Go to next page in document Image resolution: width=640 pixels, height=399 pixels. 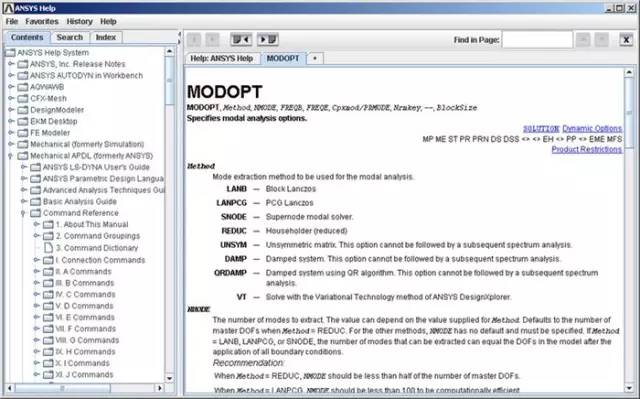(x=268, y=40)
